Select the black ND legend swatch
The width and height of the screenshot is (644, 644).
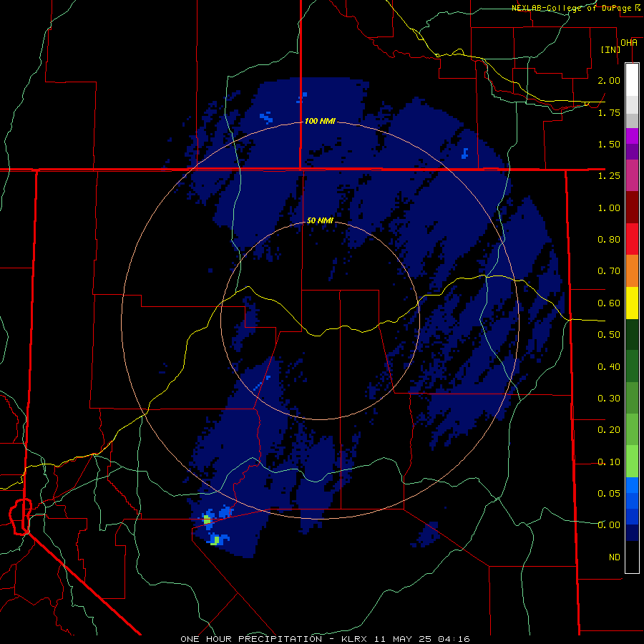click(x=632, y=557)
